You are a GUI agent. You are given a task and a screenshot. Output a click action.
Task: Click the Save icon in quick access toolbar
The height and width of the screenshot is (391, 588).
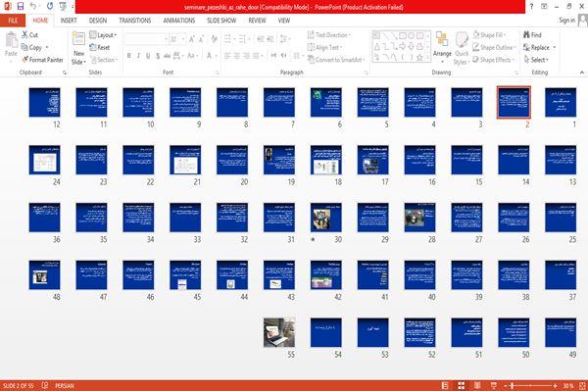coord(21,7)
